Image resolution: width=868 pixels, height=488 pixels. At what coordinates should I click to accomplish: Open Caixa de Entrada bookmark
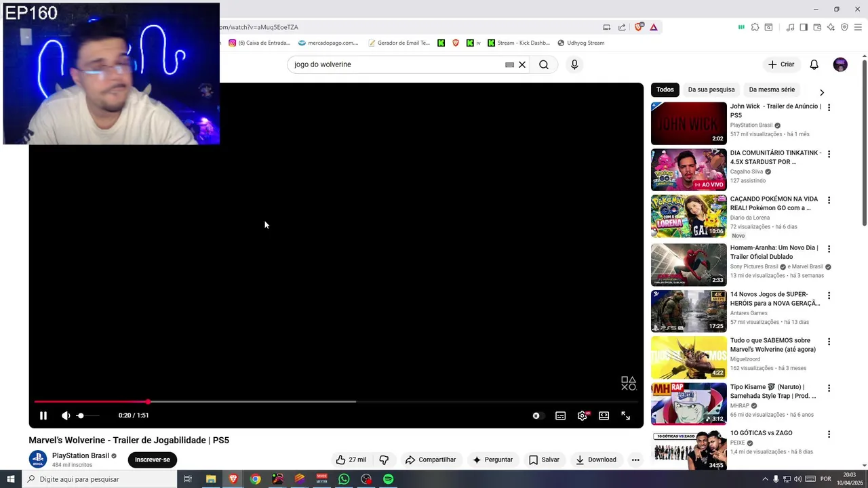[x=259, y=43]
